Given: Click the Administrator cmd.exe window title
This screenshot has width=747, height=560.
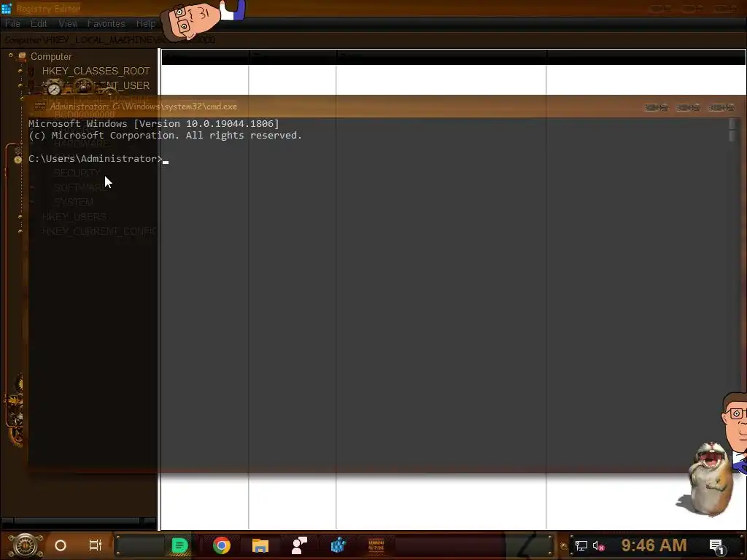Looking at the screenshot, I should pyautogui.click(x=144, y=106).
